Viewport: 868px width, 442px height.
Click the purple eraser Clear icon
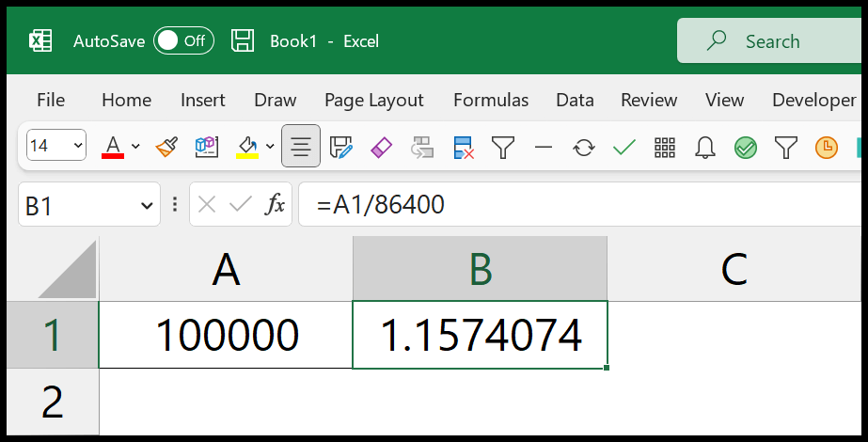[382, 148]
